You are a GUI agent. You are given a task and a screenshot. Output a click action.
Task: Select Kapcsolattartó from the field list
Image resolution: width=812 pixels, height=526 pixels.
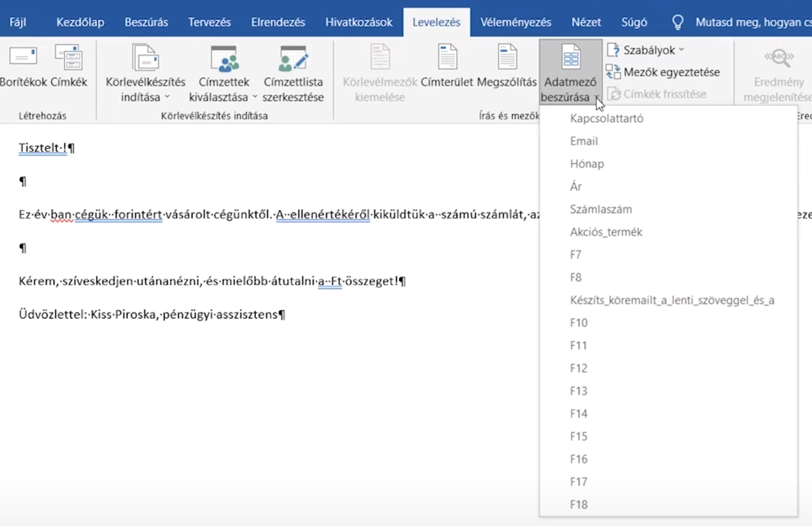(x=607, y=119)
